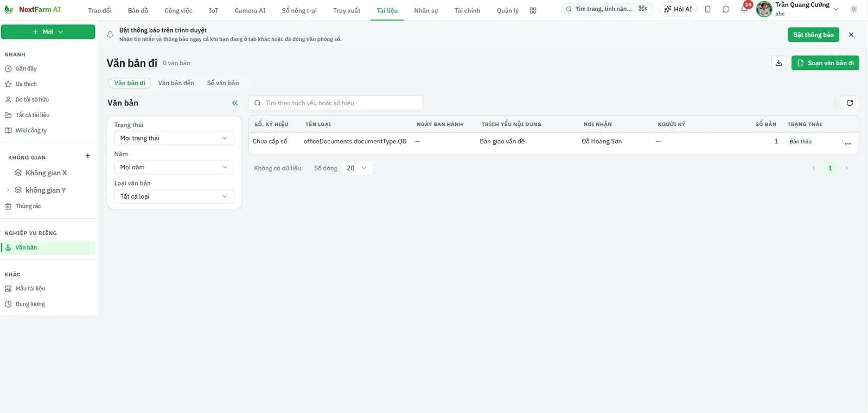Viewport: 868px width, 413px height.
Task: Toggle the light theme sun icon
Action: [x=853, y=9]
